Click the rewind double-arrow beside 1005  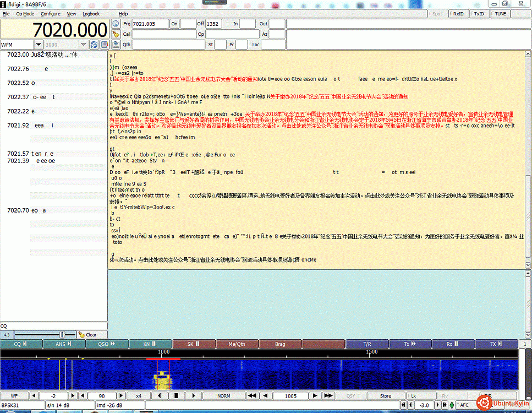[253, 396]
